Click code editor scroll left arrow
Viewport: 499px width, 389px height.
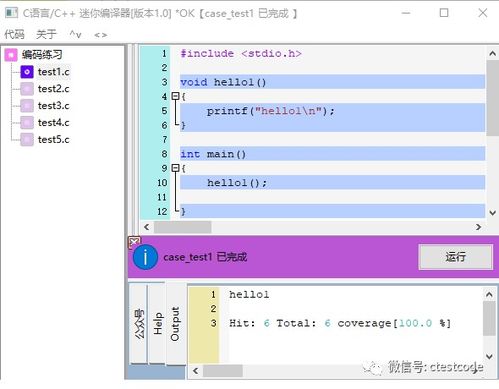(146, 227)
